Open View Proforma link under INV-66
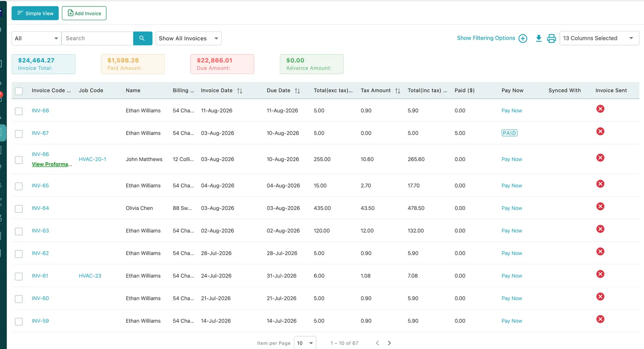Screen dimensions: 644x349 (x=52, y=164)
